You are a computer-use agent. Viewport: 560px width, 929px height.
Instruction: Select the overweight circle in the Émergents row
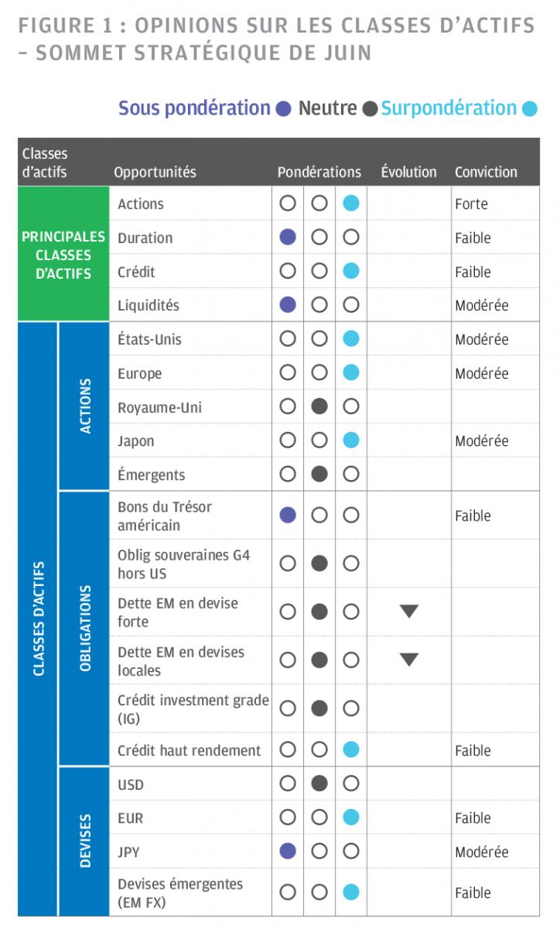click(x=351, y=475)
